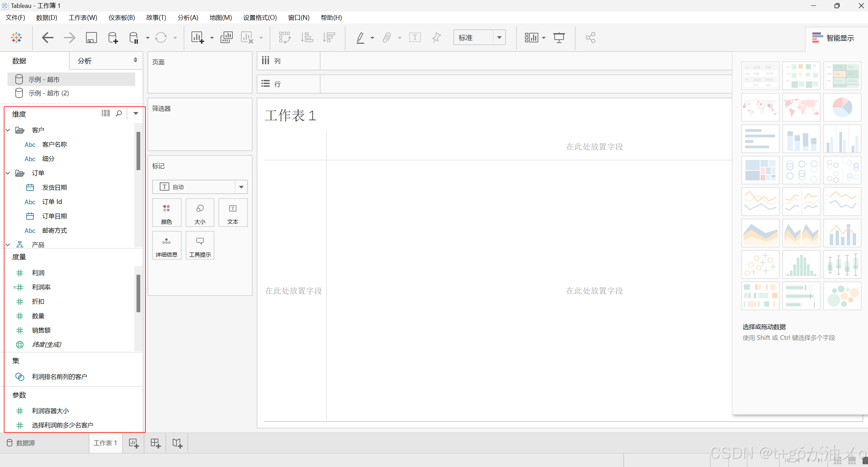868x467 pixels.
Task: Click the Swap rows and columns icon
Action: coord(285,38)
